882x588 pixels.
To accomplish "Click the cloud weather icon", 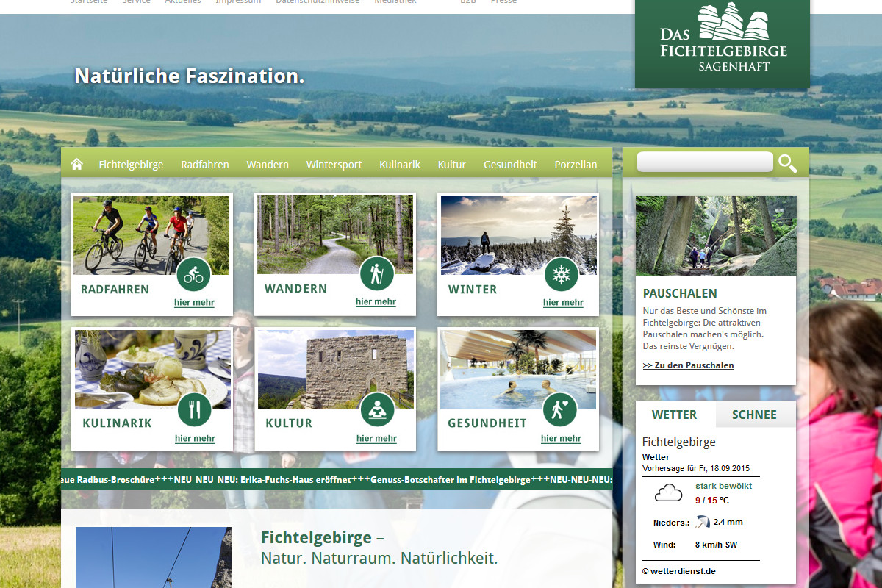I will [669, 492].
